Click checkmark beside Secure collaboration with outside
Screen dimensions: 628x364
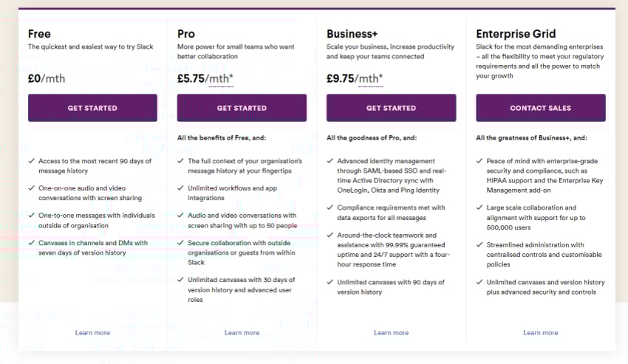[x=180, y=243]
